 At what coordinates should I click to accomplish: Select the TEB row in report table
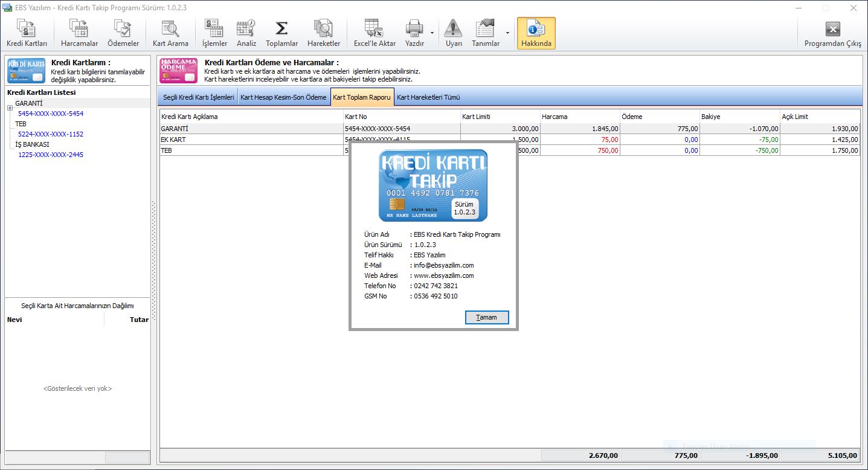point(510,150)
